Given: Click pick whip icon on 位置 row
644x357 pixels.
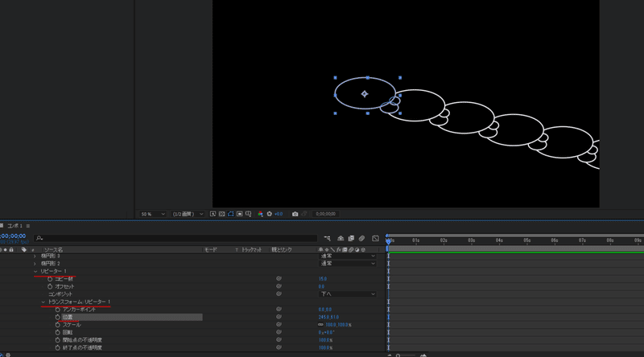Looking at the screenshot, I should [x=279, y=317].
